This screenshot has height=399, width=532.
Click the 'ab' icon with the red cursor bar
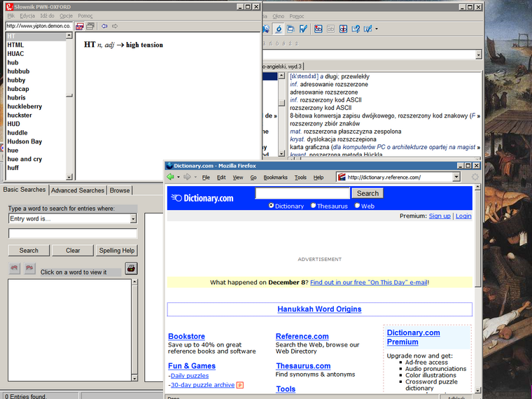pos(344,29)
